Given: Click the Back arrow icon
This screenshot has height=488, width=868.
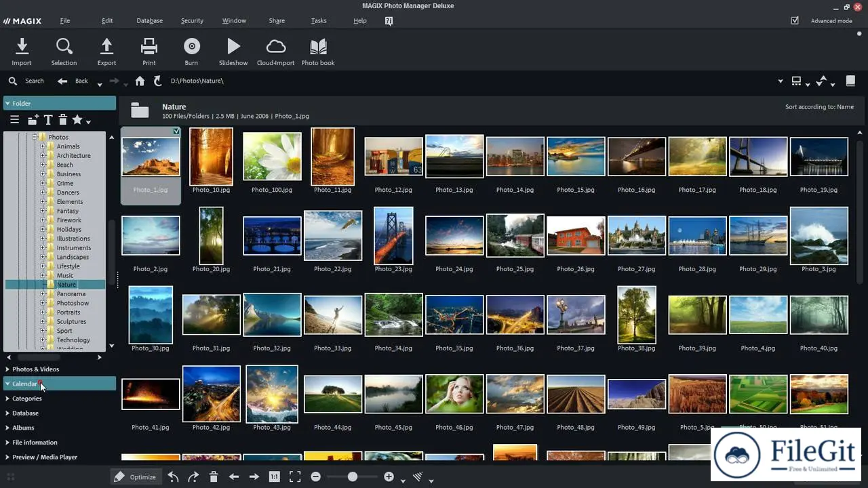Looking at the screenshot, I should [62, 81].
